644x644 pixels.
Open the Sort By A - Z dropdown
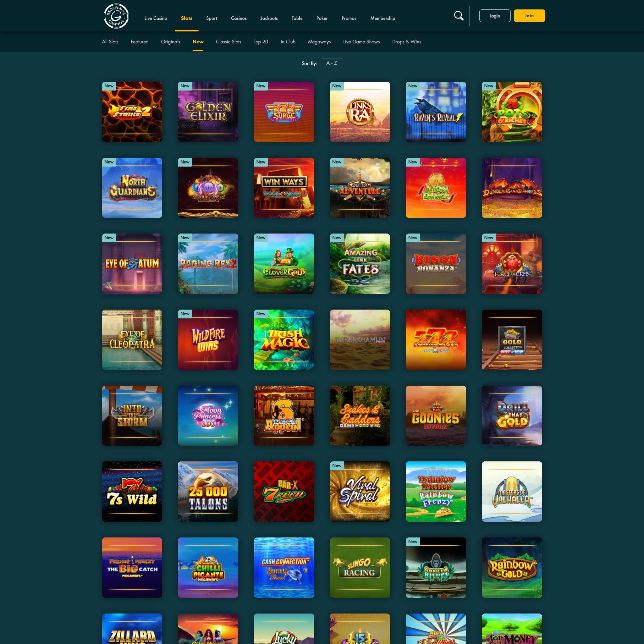click(331, 63)
